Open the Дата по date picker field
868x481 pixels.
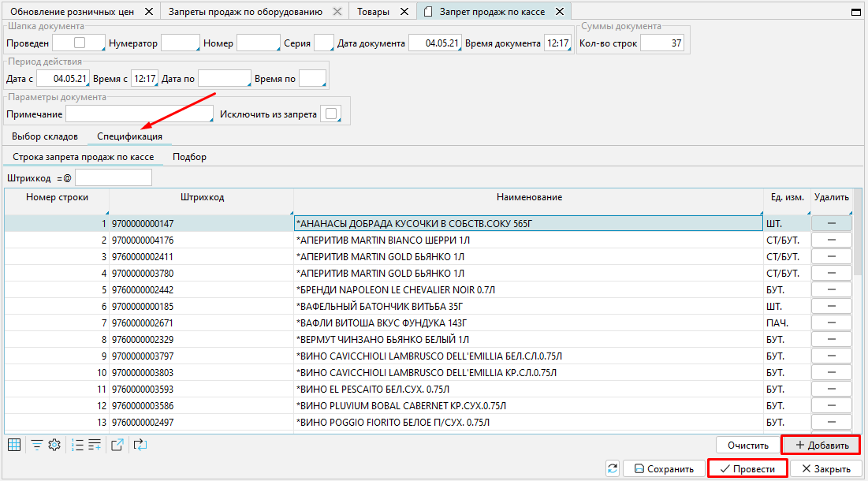(224, 78)
